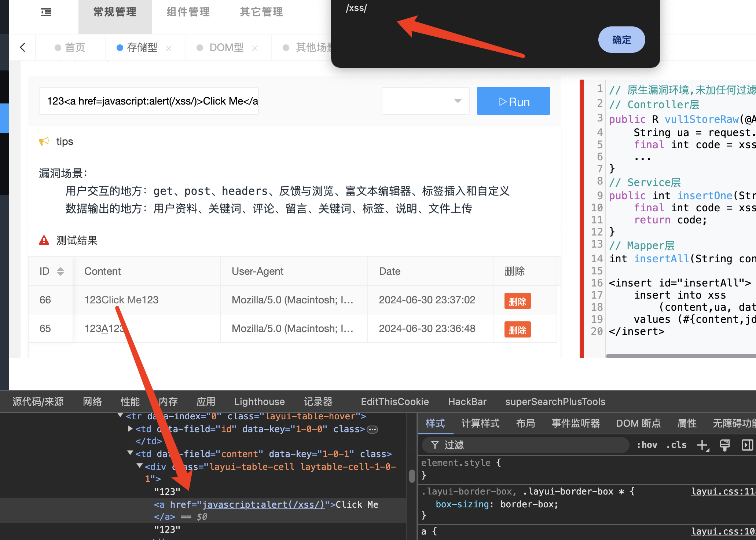The height and width of the screenshot is (540, 756).
Task: Select the 布局 sub-tab
Action: pos(525,423)
